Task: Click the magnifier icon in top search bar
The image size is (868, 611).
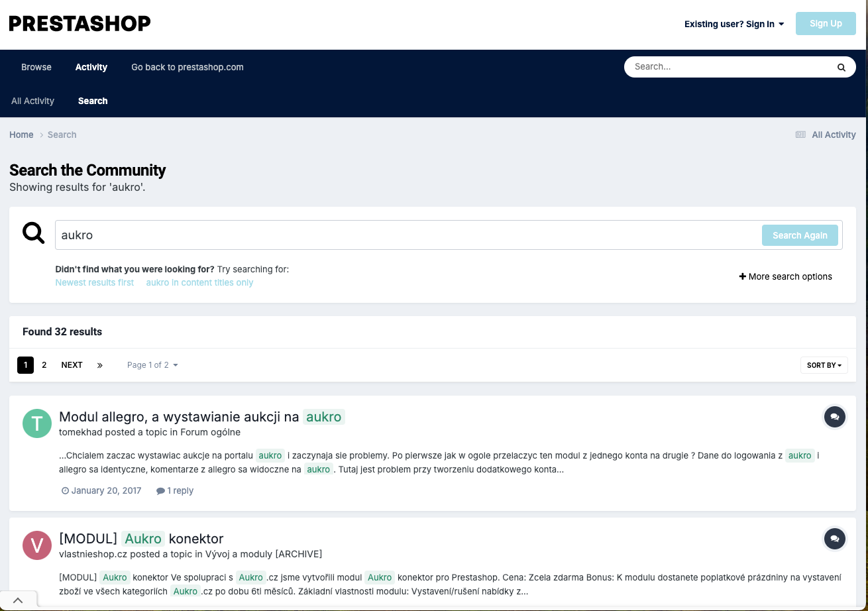Action: (x=841, y=67)
